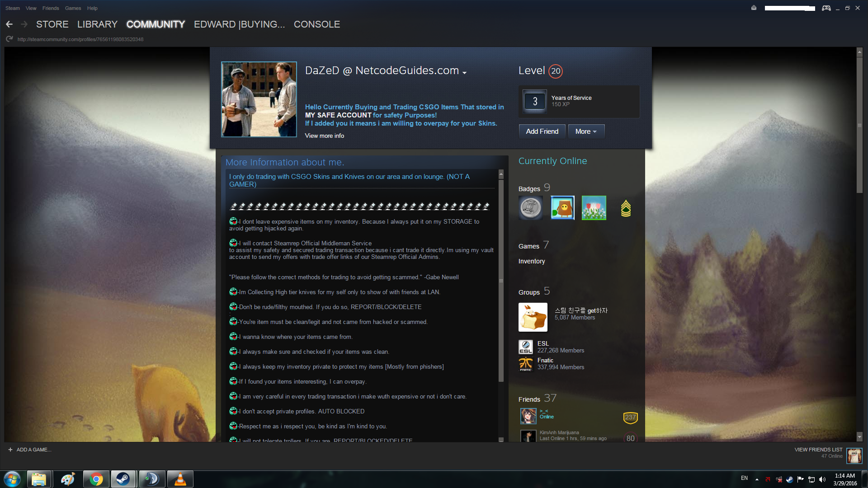Expand the profile name history arrow

464,72
